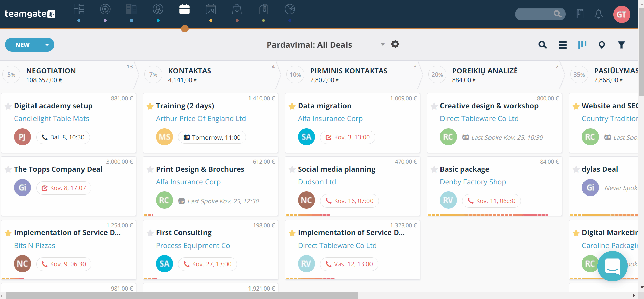This screenshot has height=299, width=644.
Task: Click Kov. 27, 13:00 call pill
Action: [x=207, y=264]
